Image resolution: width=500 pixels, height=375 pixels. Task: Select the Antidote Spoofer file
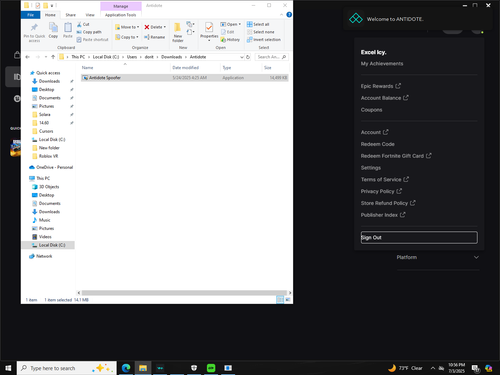tap(184, 78)
